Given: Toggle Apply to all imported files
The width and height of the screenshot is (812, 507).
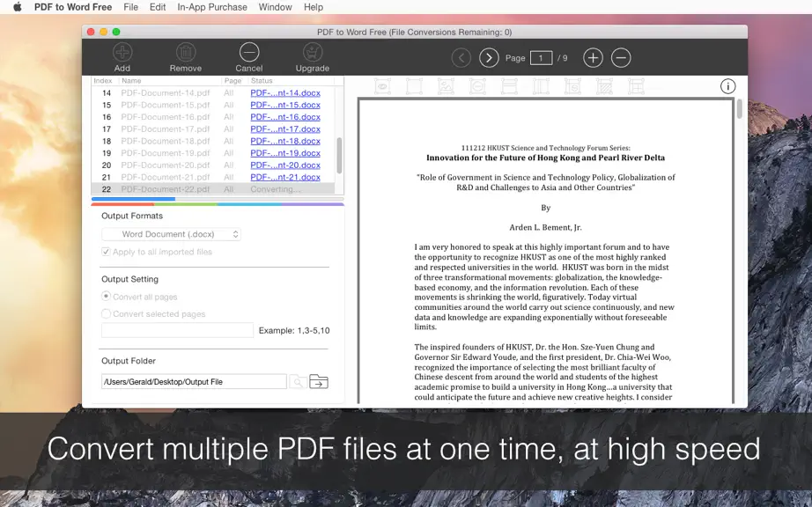Looking at the screenshot, I should (x=107, y=252).
